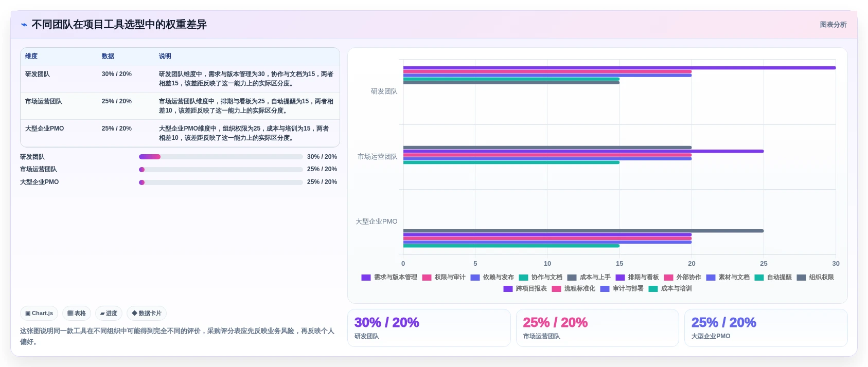Toggle the 依赖与发布 legend series

492,277
